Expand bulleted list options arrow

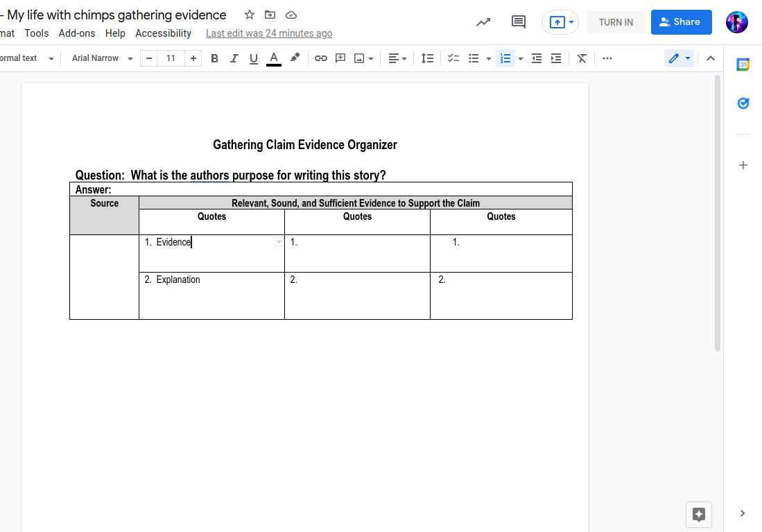(488, 59)
